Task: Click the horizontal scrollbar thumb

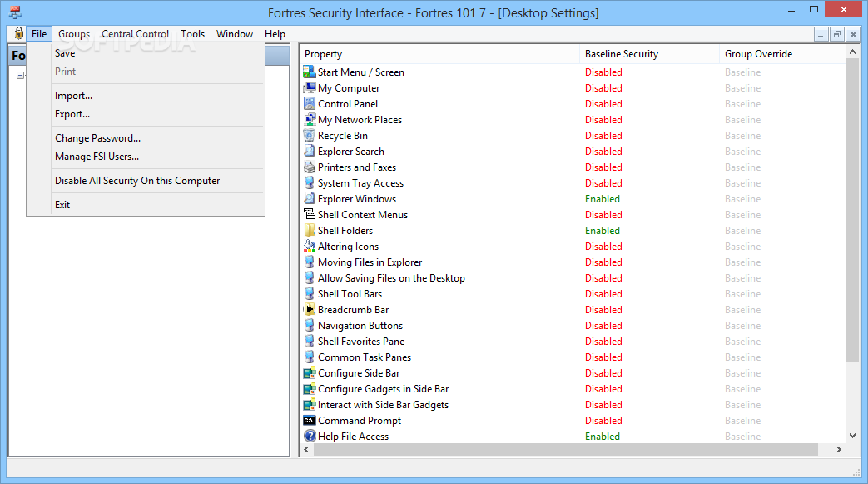Action: point(566,450)
